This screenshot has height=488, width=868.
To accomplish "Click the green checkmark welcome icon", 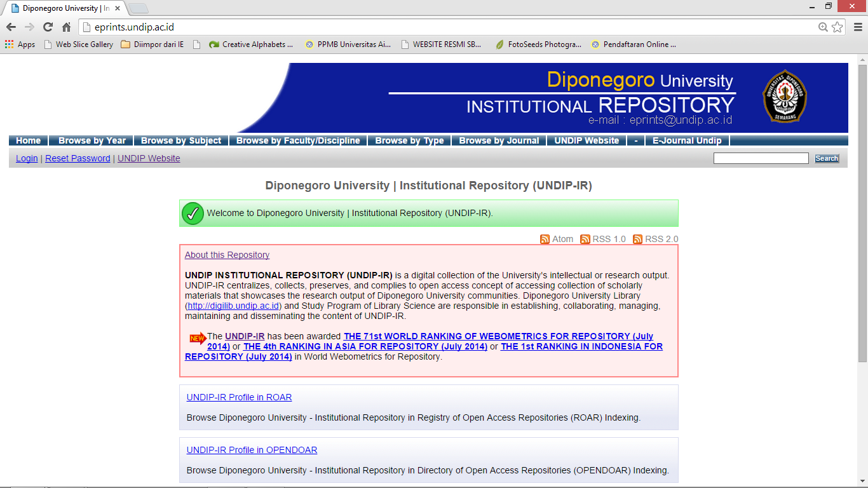I will click(193, 213).
